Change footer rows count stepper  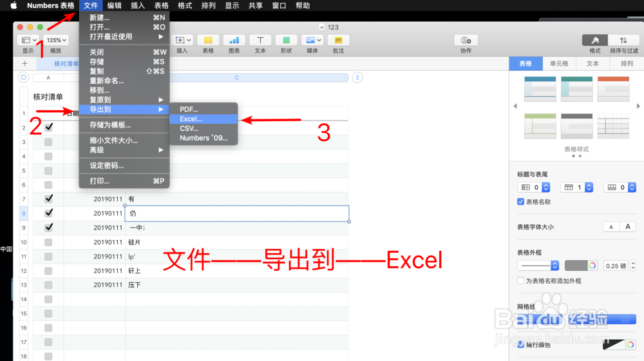coord(632,187)
